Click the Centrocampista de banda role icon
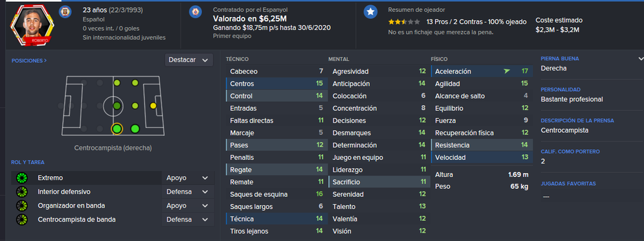Image resolution: width=644 pixels, height=241 pixels. (21, 220)
